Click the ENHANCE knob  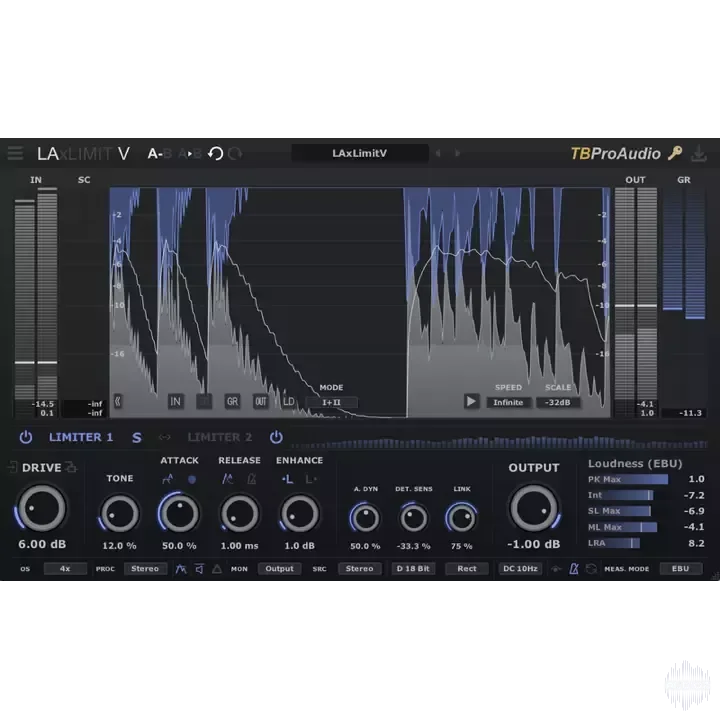tap(299, 514)
